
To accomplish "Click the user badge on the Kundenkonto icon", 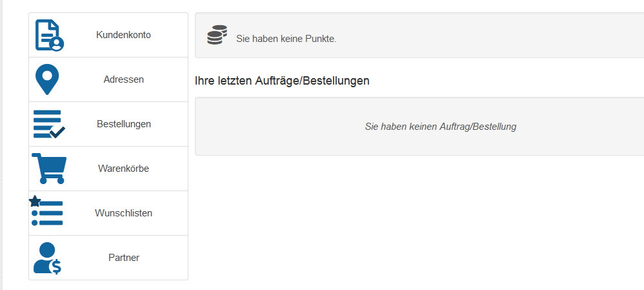I will (x=57, y=44).
